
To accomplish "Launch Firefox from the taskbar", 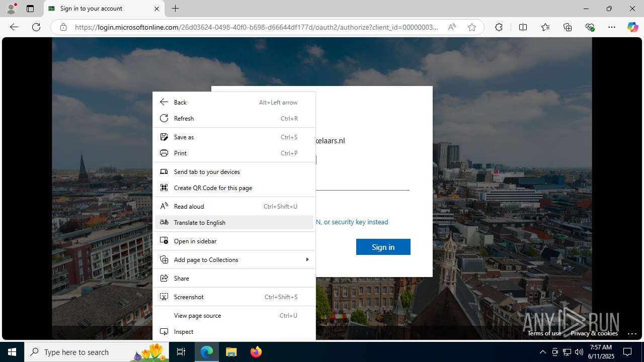I will click(256, 352).
